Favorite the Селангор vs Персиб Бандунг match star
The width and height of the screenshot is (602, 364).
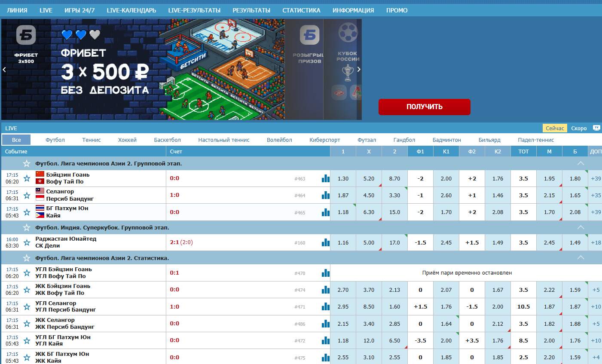tap(27, 195)
